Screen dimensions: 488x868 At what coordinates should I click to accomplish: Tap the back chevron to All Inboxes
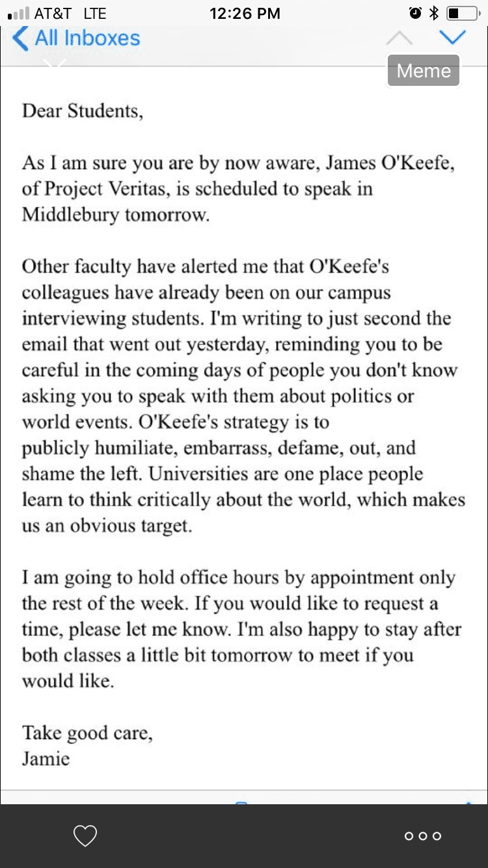point(20,38)
